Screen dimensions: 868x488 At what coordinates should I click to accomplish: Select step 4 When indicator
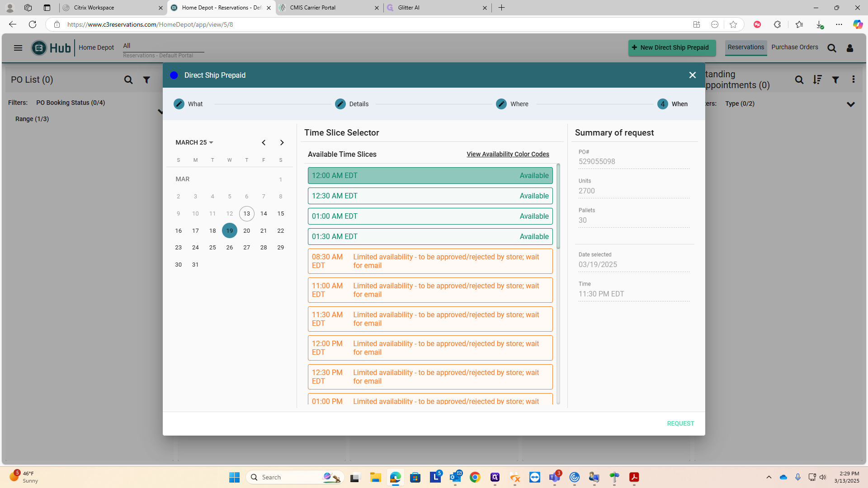point(663,104)
